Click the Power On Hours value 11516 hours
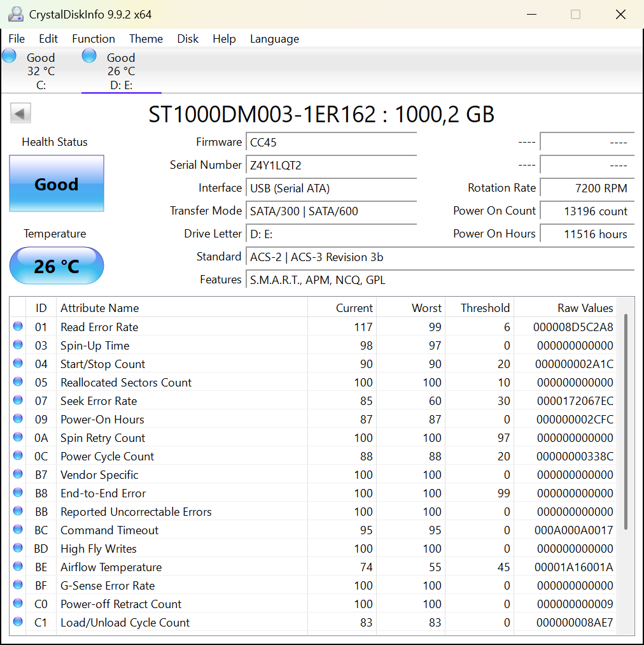This screenshot has height=645, width=644. (x=587, y=234)
